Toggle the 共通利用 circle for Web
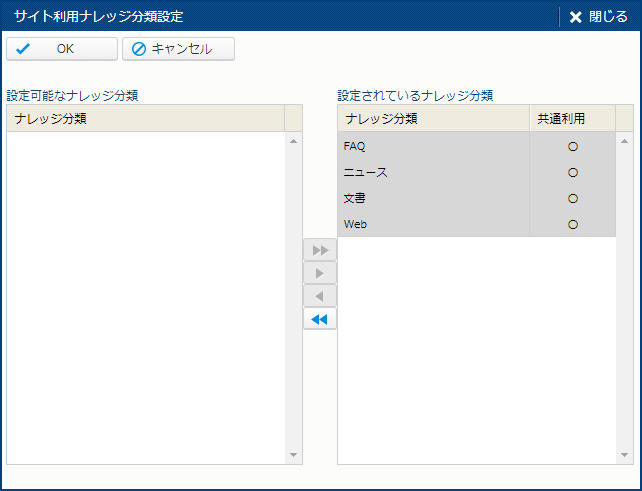This screenshot has width=642, height=491. (x=573, y=224)
